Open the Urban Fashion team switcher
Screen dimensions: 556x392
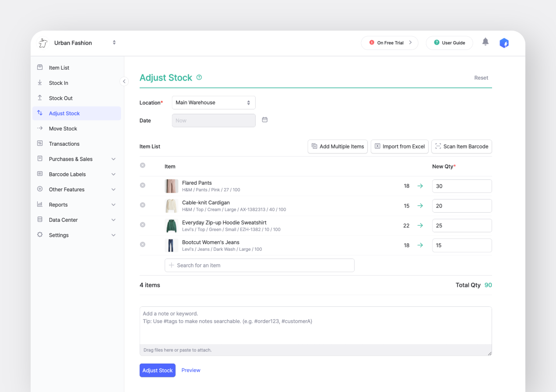[114, 43]
